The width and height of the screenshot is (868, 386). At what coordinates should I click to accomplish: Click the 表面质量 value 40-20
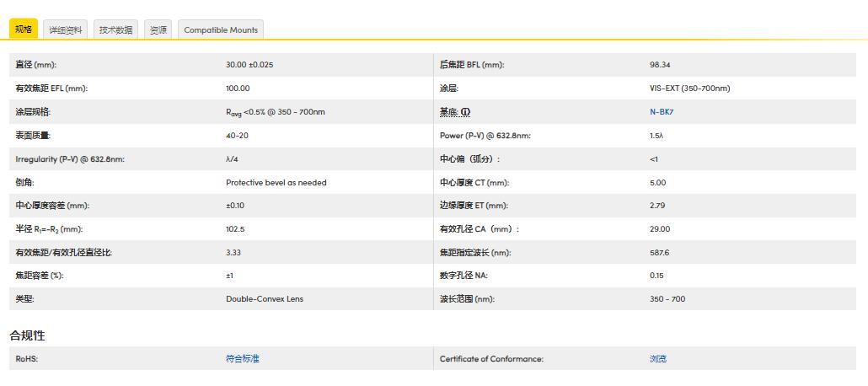point(237,136)
